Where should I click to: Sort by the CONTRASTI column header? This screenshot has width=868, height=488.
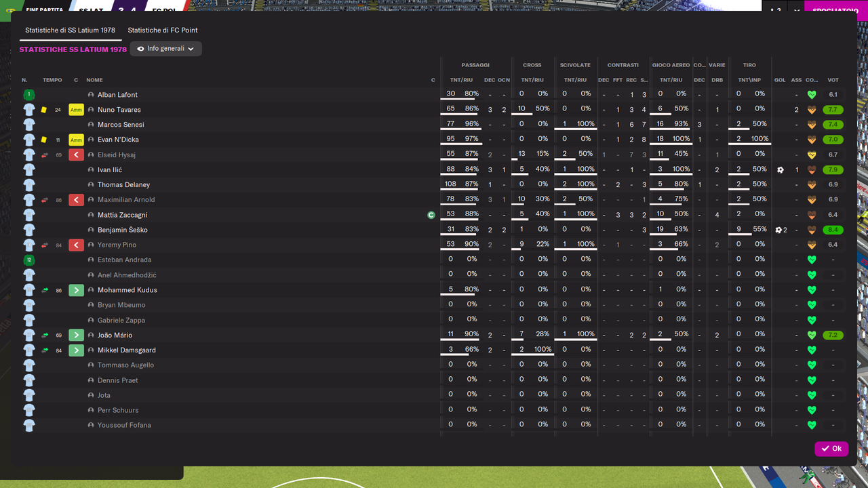click(623, 65)
